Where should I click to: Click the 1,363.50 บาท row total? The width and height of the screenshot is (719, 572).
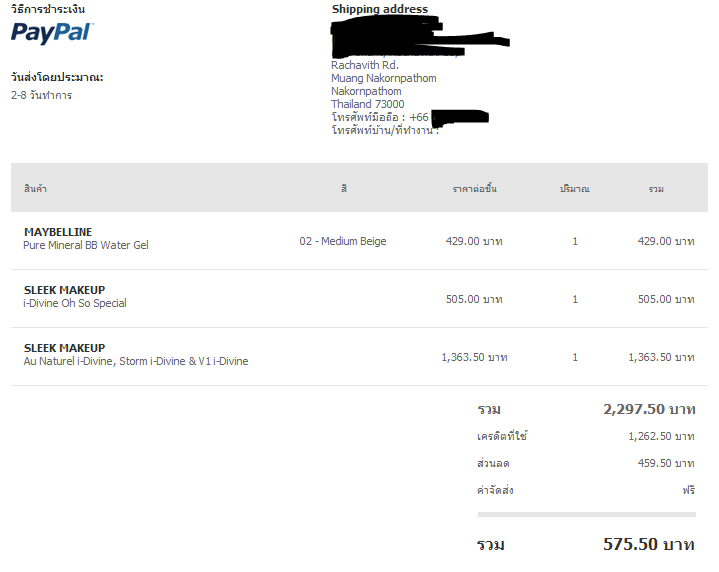661,357
